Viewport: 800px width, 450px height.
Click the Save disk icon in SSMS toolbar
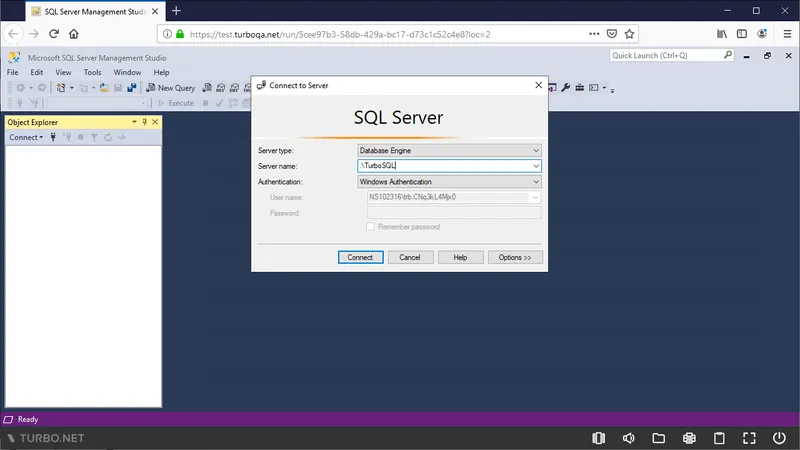point(118,88)
